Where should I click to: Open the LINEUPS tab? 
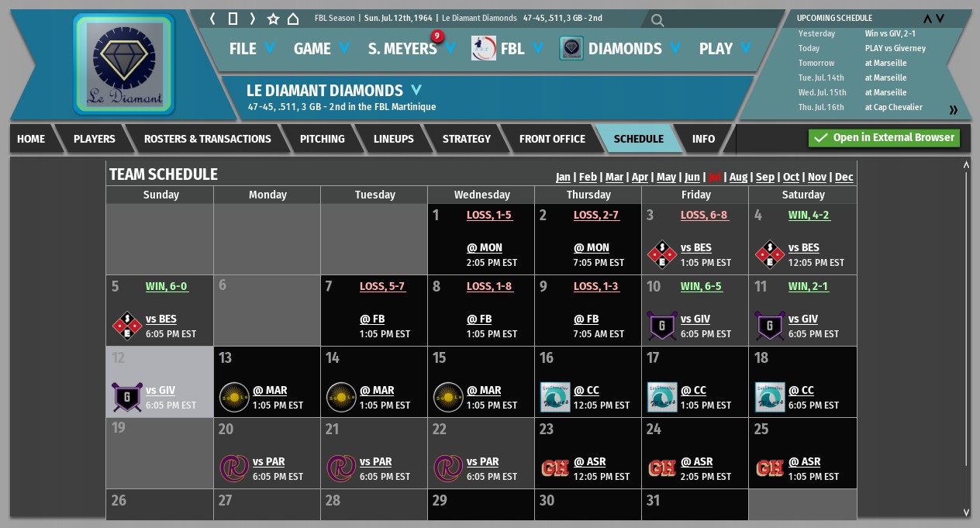coord(394,139)
